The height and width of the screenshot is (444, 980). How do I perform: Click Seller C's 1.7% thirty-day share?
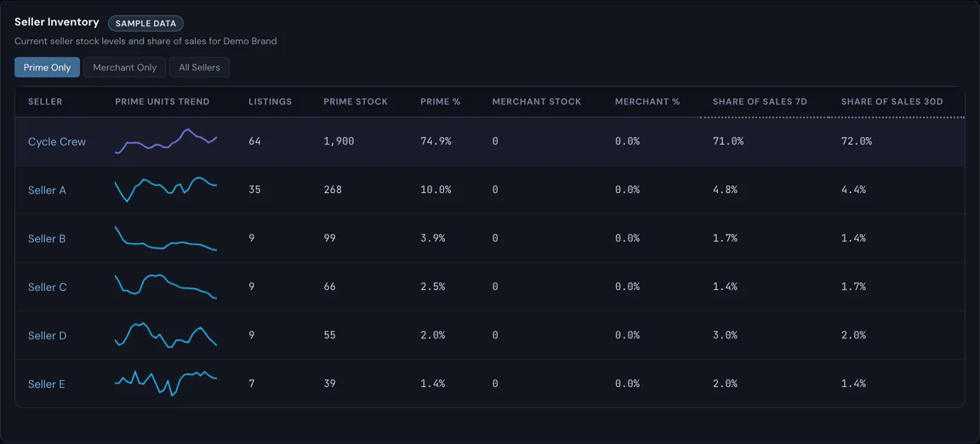pos(854,287)
